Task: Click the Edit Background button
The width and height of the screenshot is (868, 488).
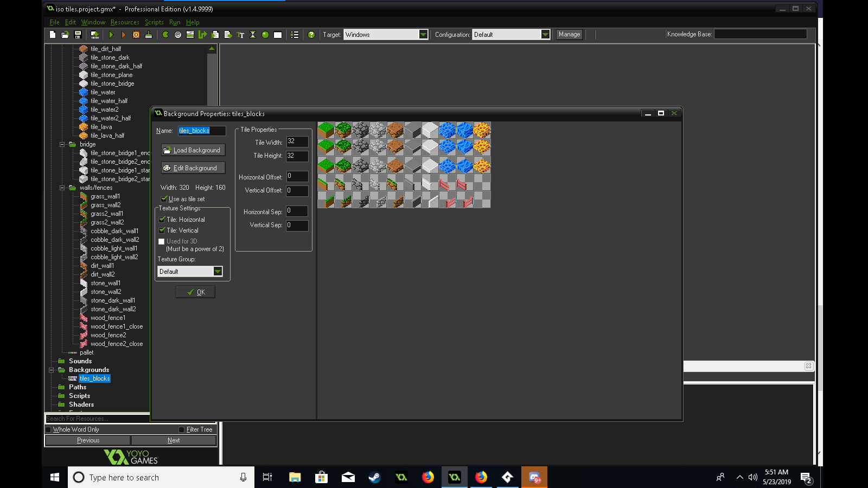Action: click(x=193, y=168)
